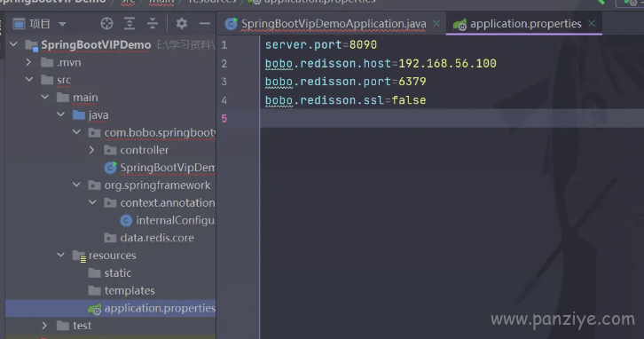Select the test folder
The image size is (644, 339).
(82, 326)
